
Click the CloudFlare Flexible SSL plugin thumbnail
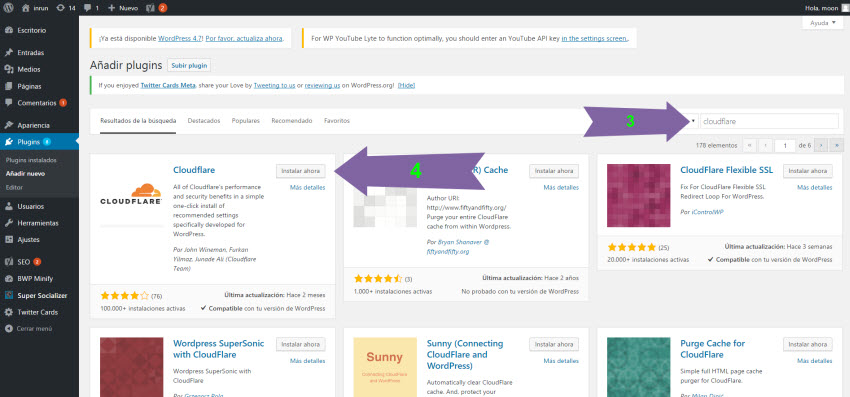(639, 195)
